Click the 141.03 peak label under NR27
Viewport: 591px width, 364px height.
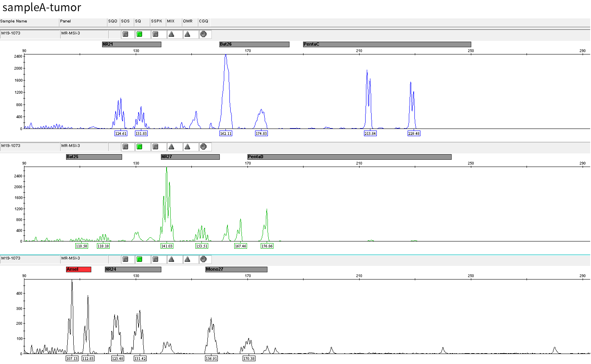167,246
